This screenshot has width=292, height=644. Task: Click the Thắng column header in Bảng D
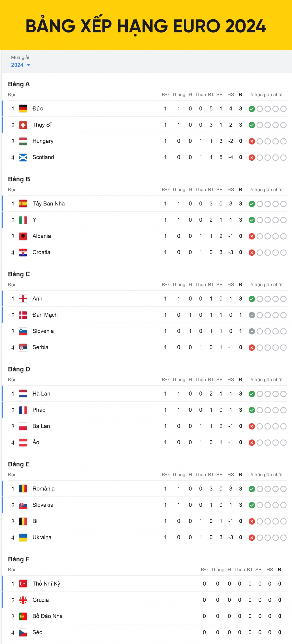[x=178, y=380]
